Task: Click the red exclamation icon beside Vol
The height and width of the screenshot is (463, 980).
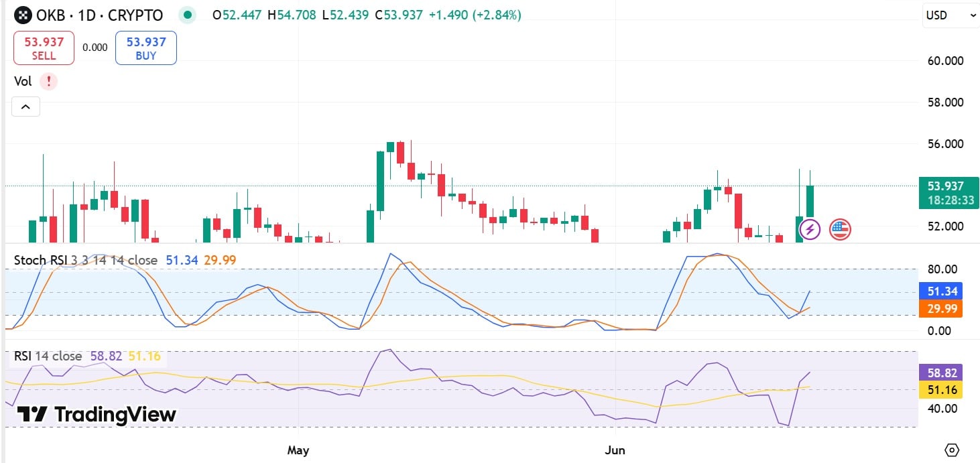Action: click(48, 81)
